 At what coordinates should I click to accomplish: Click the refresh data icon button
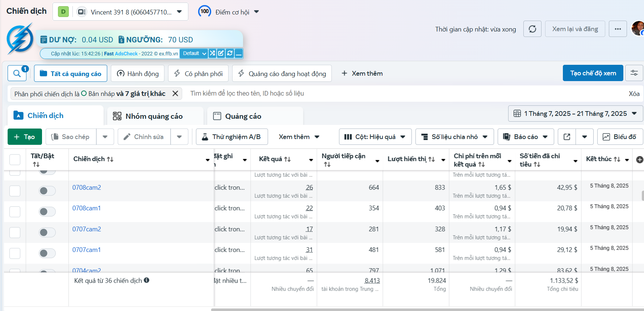tap(532, 29)
